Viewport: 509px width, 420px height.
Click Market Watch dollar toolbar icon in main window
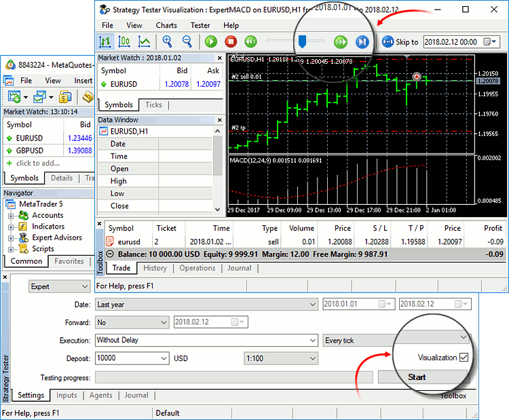(x=65, y=97)
